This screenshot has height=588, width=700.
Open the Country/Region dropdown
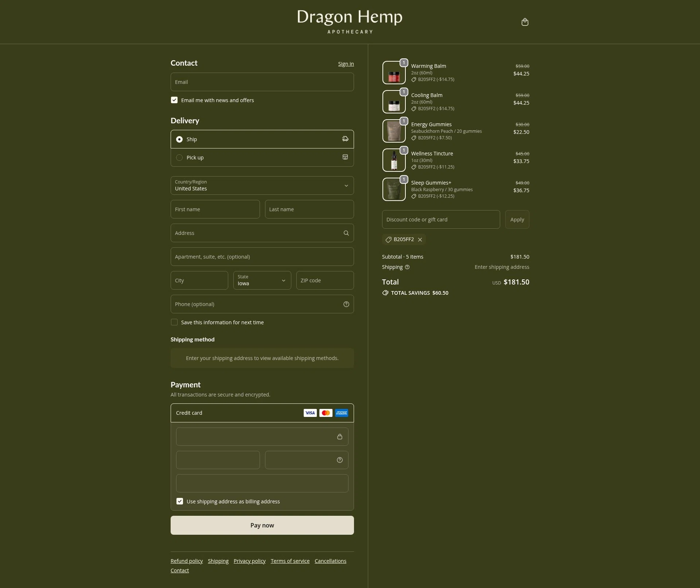[x=262, y=186]
